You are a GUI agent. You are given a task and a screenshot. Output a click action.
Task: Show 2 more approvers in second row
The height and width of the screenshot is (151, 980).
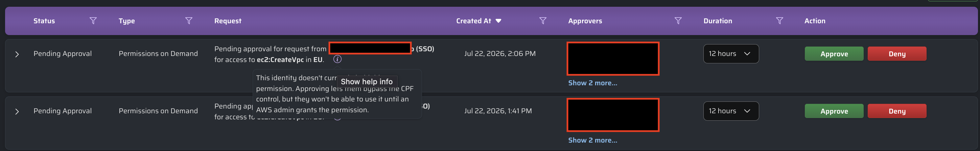(x=592, y=140)
